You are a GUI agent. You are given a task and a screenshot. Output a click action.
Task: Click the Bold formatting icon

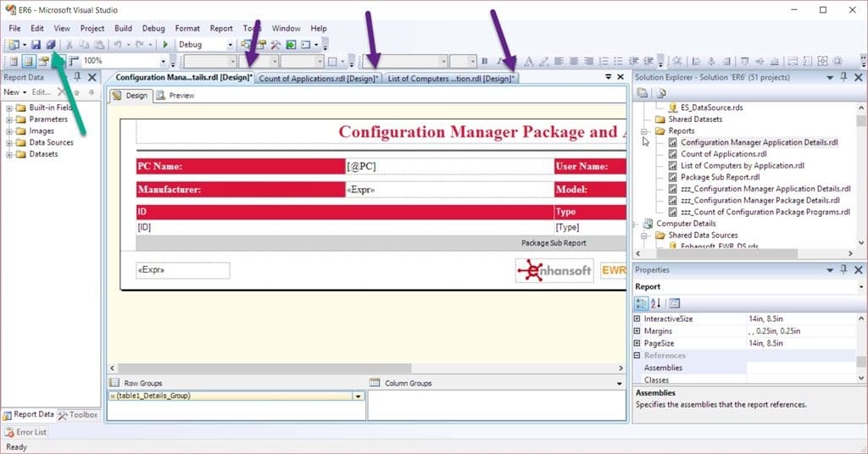click(x=484, y=61)
